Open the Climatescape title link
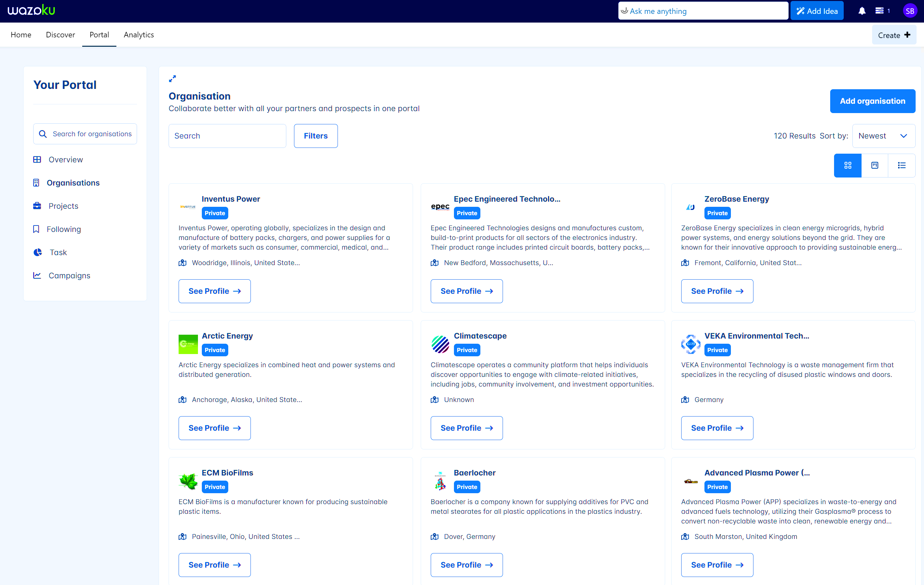Image resolution: width=924 pixels, height=585 pixels. click(480, 336)
